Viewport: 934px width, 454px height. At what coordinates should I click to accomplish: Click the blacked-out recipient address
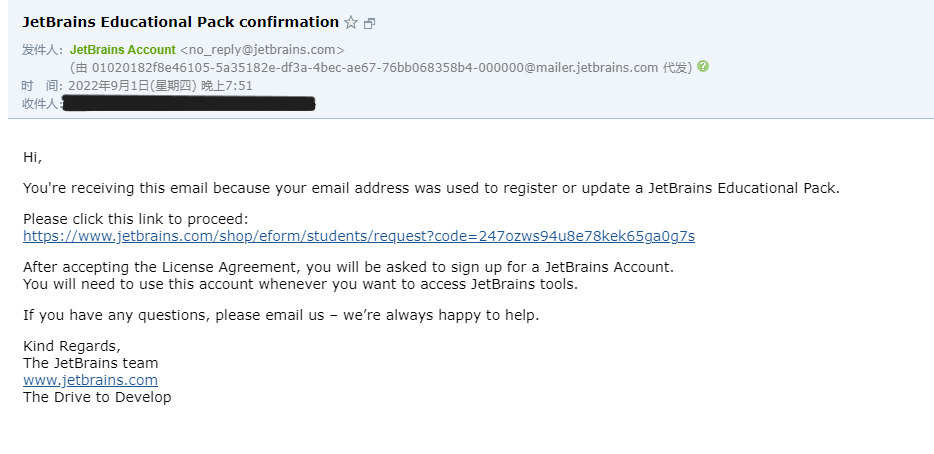pos(188,104)
